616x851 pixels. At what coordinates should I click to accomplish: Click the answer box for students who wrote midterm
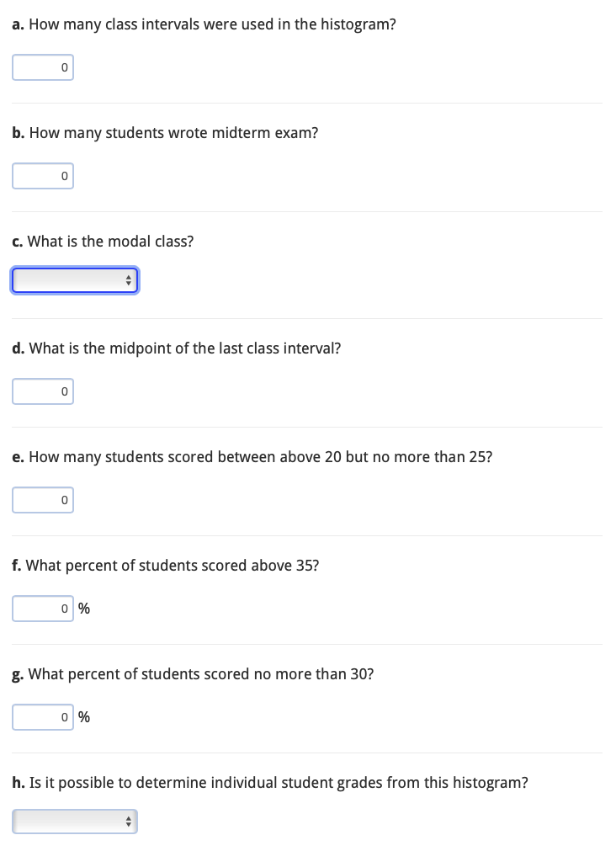point(43,175)
